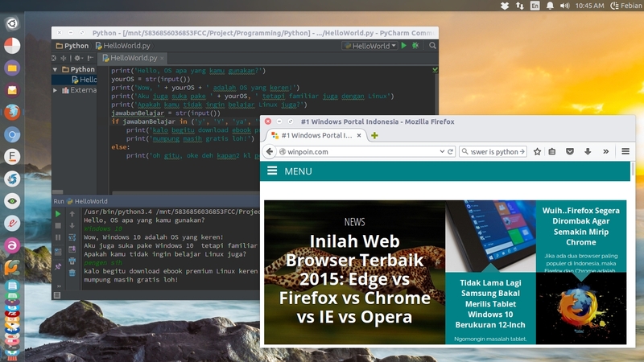Open the Files manager from the dock

[x=12, y=68]
